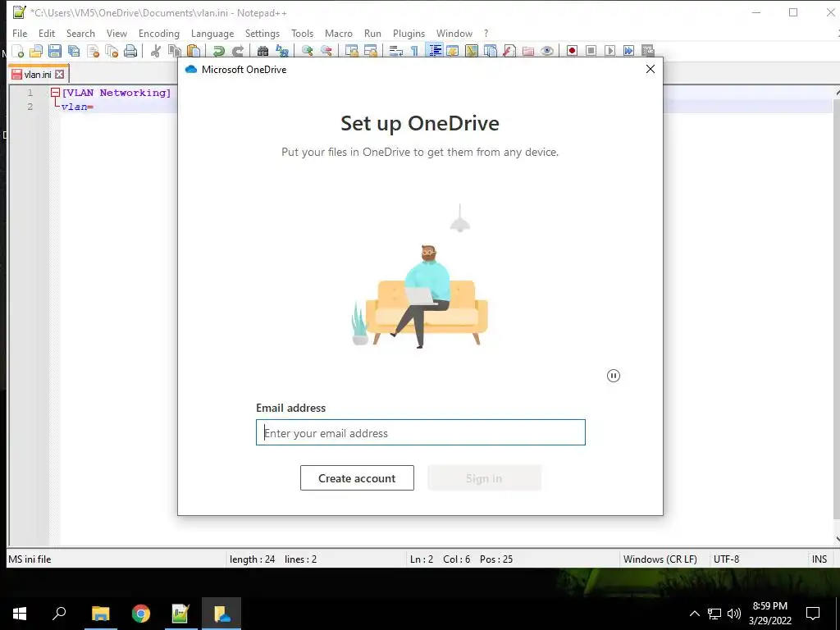Click the Email address input field
This screenshot has width=840, height=630.
pos(421,432)
